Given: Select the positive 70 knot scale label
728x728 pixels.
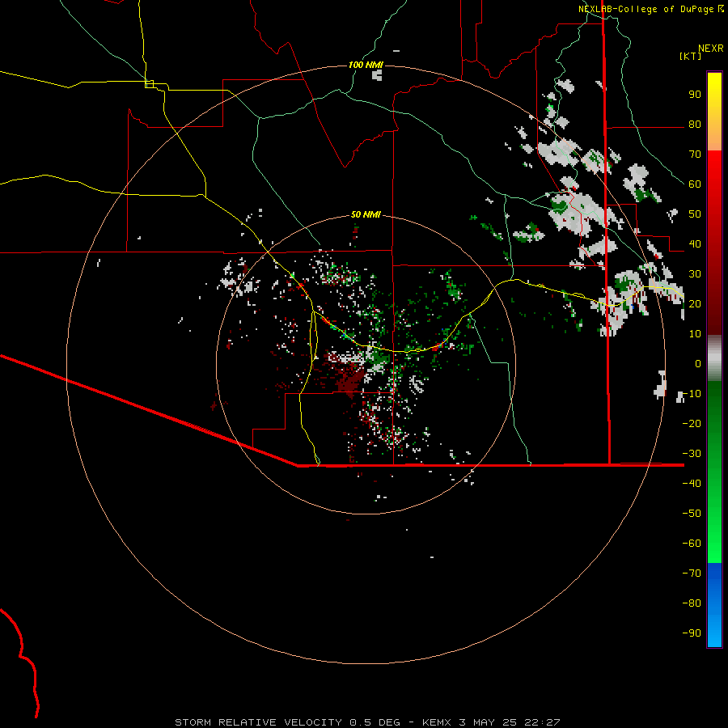Looking at the screenshot, I should pyautogui.click(x=695, y=154).
